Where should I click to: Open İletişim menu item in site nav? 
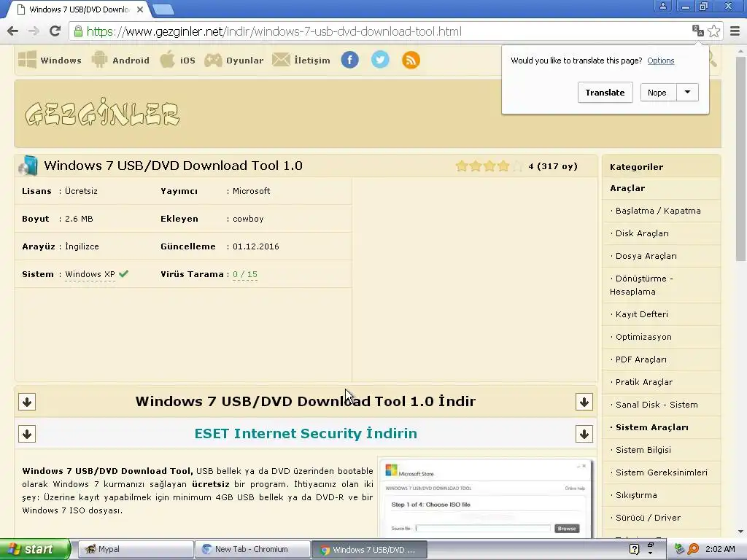pyautogui.click(x=312, y=61)
